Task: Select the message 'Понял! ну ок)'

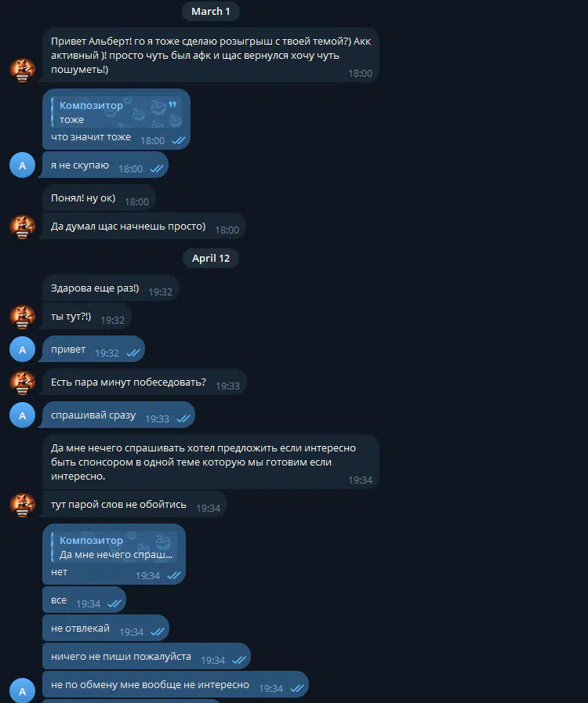Action: [99, 198]
